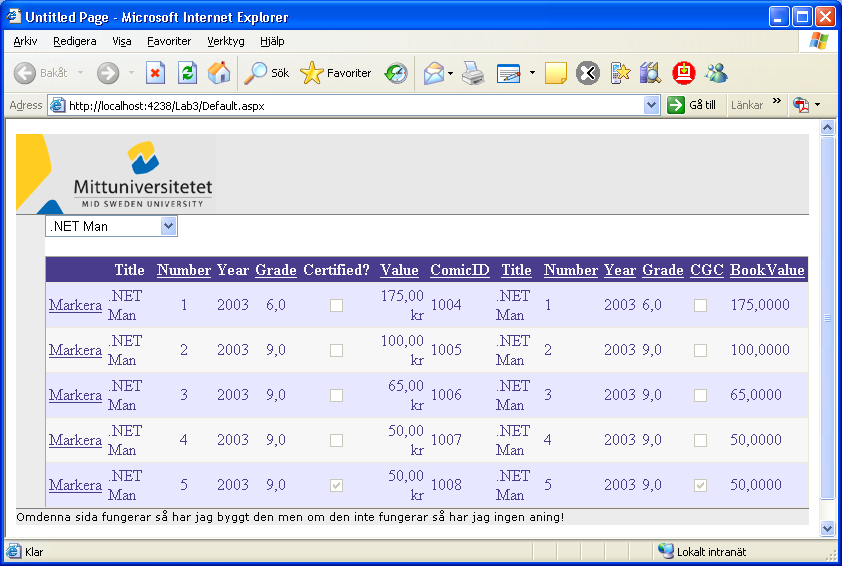Open the Home page icon
The image size is (842, 566).
(x=219, y=73)
